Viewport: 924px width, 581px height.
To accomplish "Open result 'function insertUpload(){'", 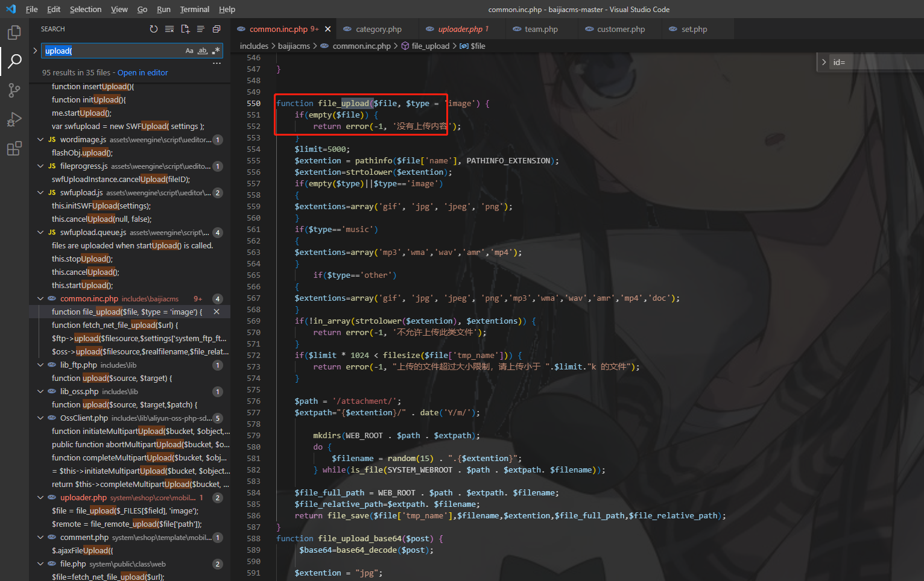I will click(93, 87).
